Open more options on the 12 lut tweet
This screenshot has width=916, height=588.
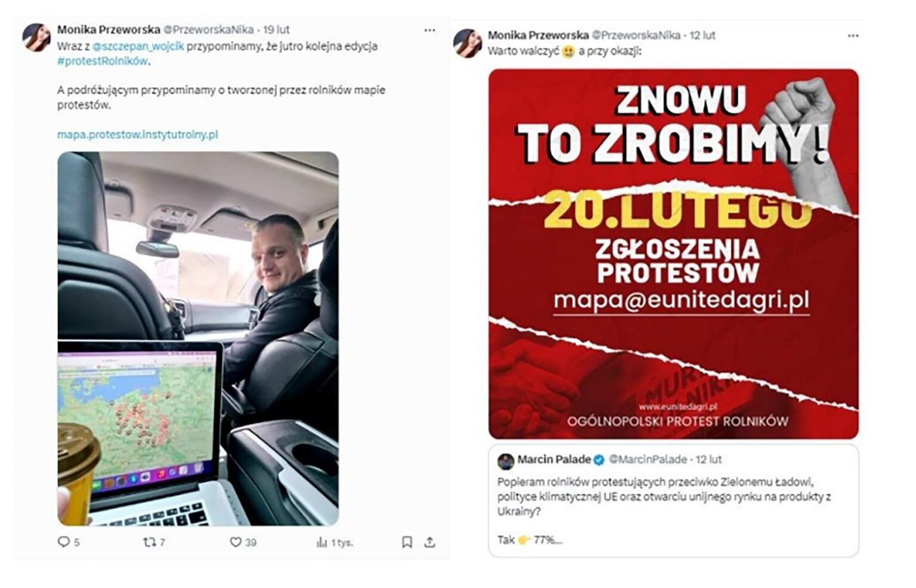tap(853, 36)
